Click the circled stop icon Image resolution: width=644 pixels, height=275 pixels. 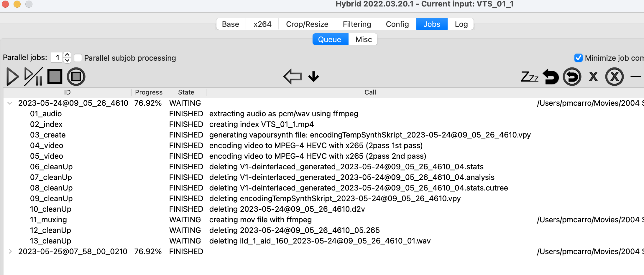point(76,77)
